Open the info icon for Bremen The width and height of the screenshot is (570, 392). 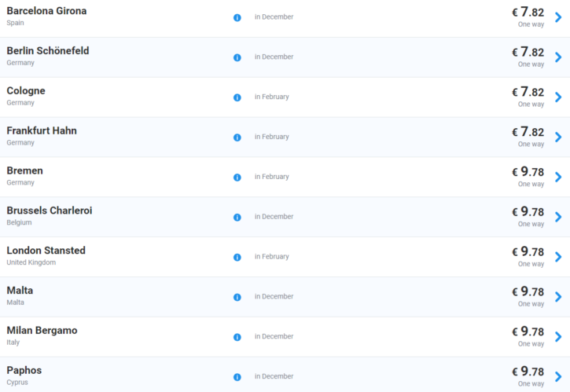237,178
